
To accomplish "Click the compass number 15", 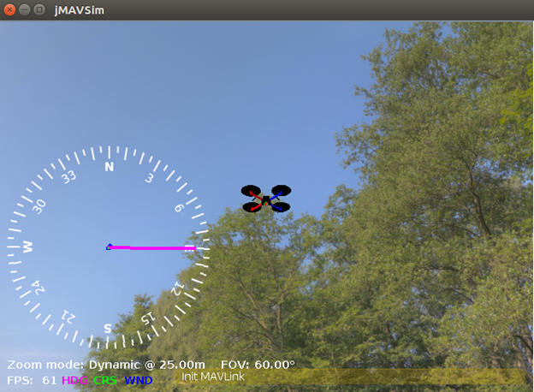I will click(148, 318).
